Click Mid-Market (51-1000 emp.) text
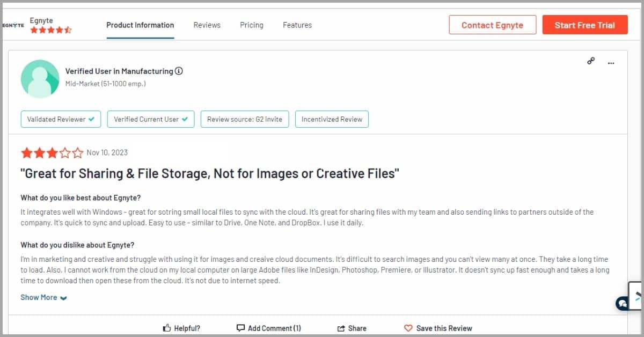 [106, 84]
